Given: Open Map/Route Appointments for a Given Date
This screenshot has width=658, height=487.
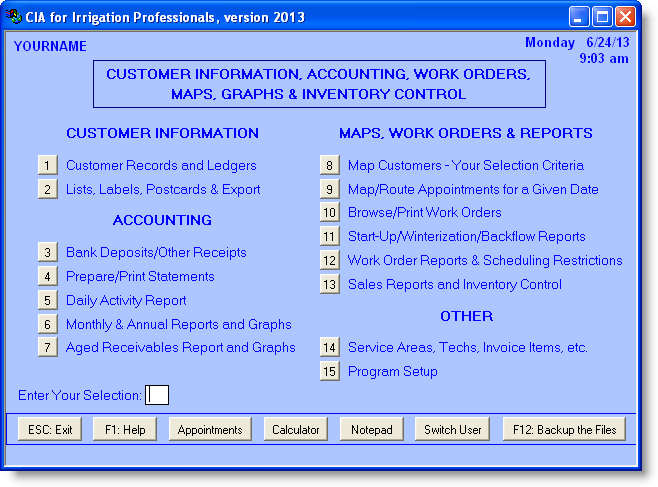Looking at the screenshot, I should point(473,189).
